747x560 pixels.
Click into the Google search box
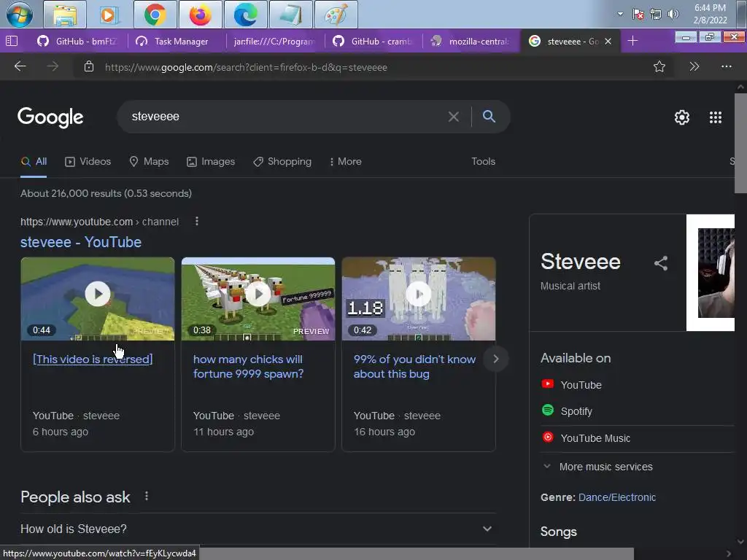286,117
